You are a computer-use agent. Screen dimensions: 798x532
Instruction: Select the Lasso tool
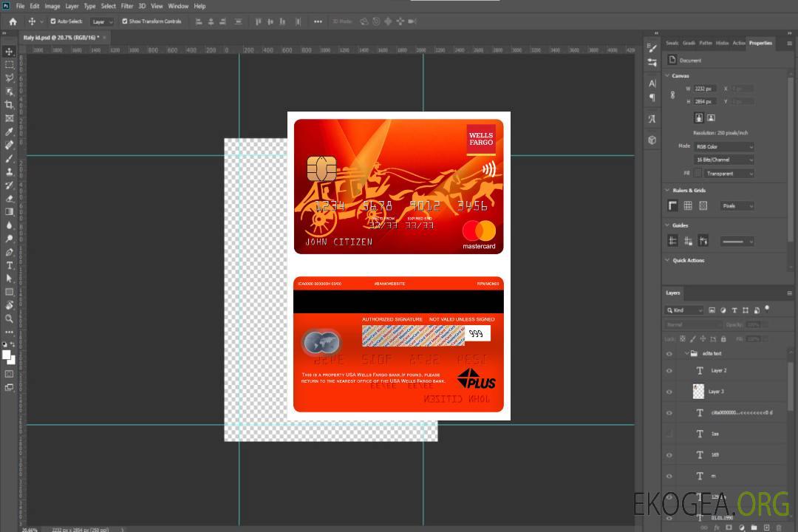coord(9,78)
